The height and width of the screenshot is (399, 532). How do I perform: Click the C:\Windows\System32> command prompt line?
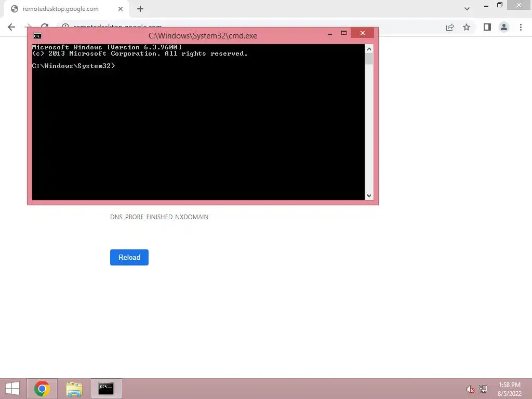(74, 66)
